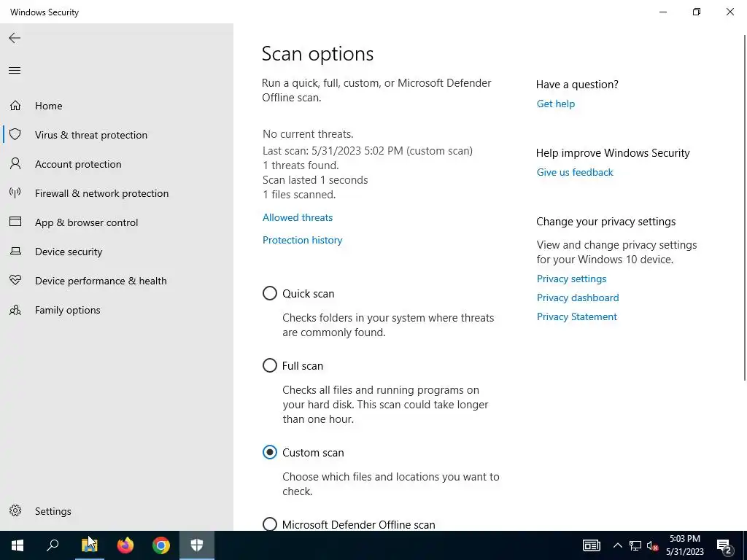
Task: Click Give us feedback link
Action: (575, 172)
